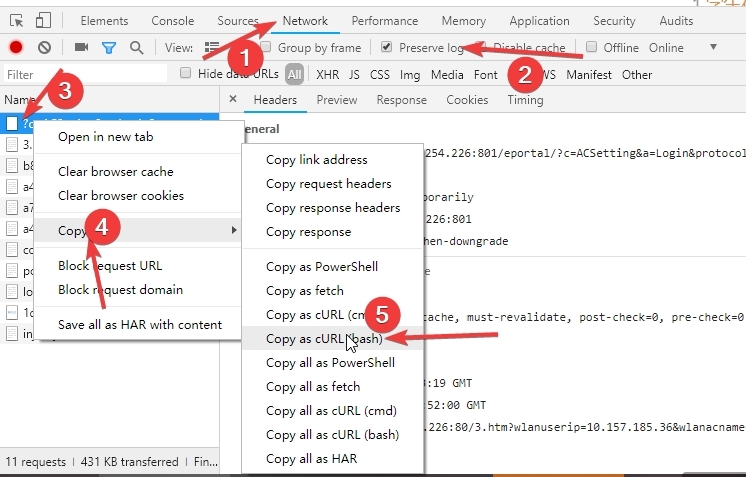Switch to the Console tab
Image resolution: width=746 pixels, height=477 pixels.
coord(173,21)
